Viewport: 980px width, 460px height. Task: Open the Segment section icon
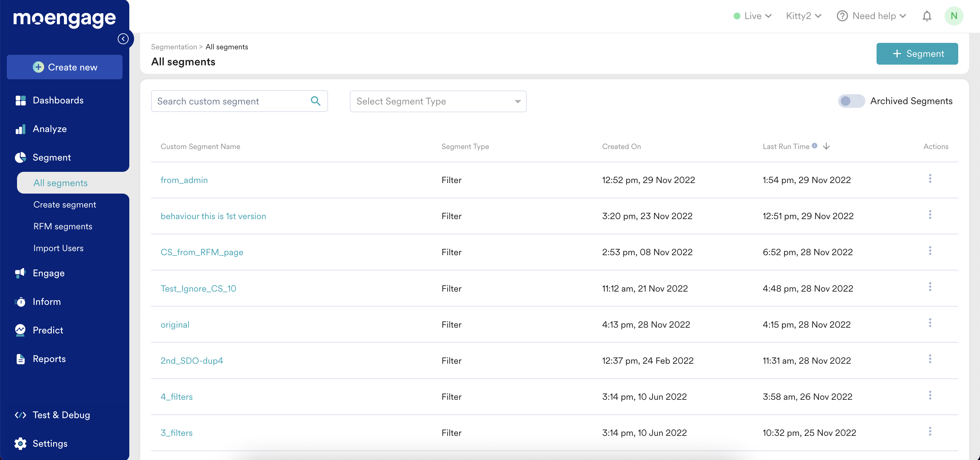pos(20,157)
